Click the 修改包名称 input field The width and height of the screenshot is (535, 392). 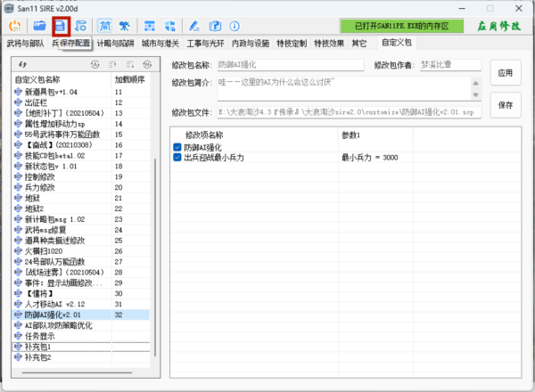pyautogui.click(x=291, y=65)
